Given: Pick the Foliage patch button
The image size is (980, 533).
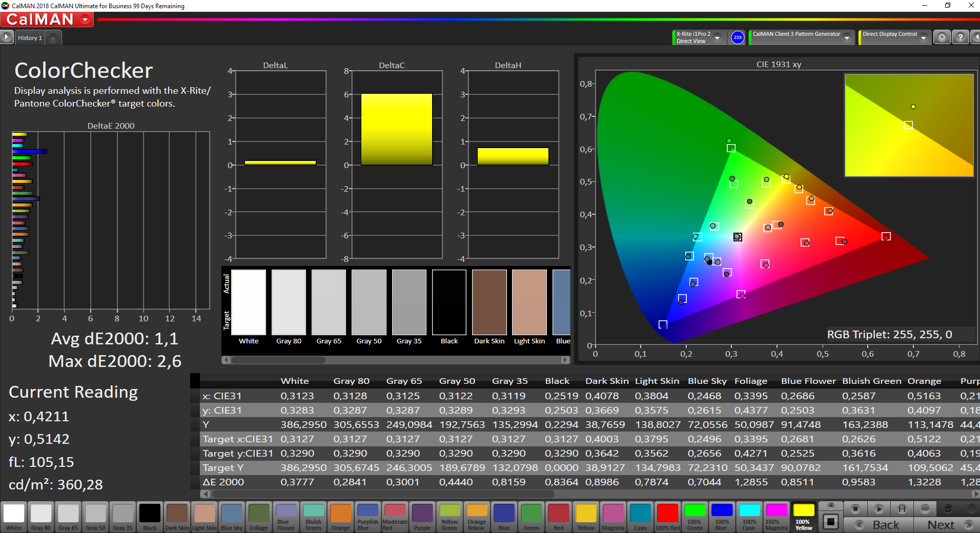Looking at the screenshot, I should click(x=259, y=517).
